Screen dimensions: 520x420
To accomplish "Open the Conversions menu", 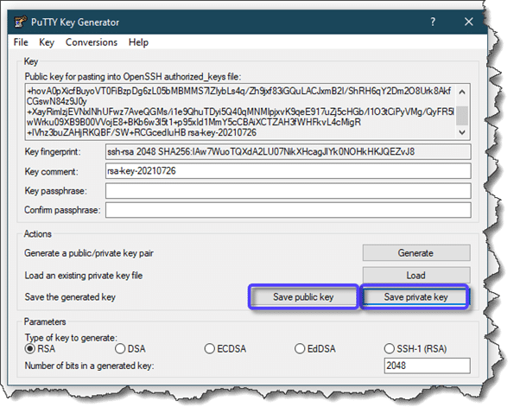I will pyautogui.click(x=91, y=42).
